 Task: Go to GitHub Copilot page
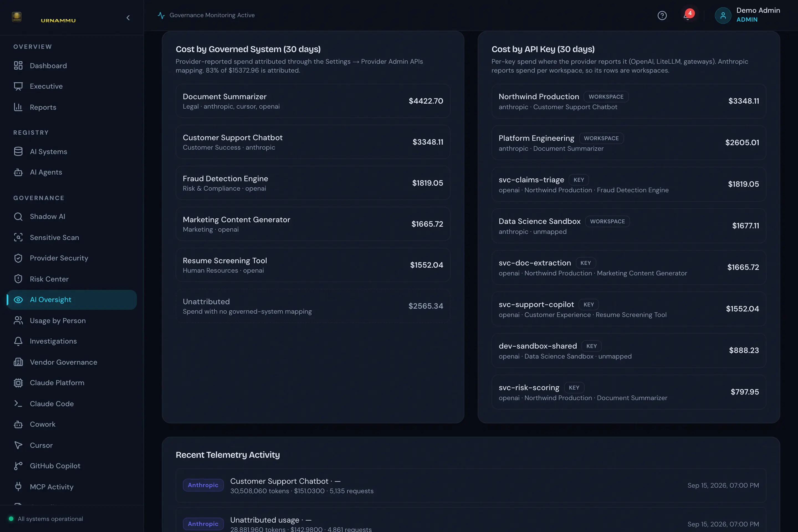coord(71,466)
